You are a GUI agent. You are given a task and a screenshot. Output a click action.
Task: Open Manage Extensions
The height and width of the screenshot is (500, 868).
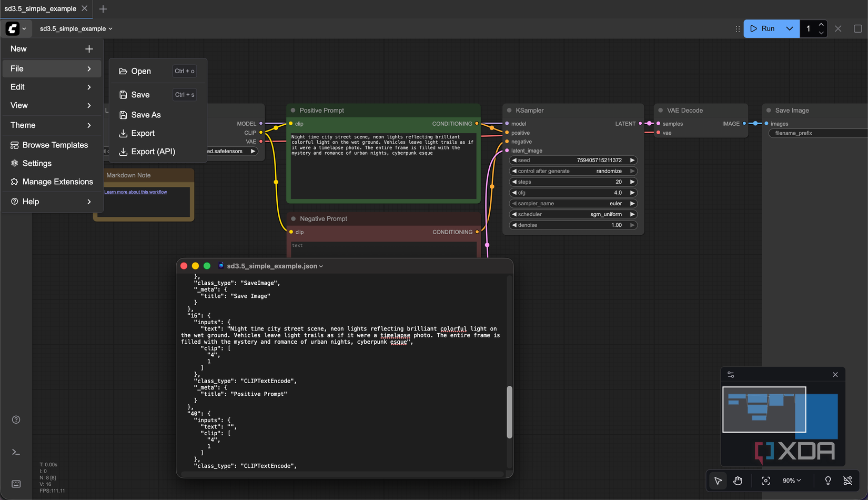click(x=51, y=182)
